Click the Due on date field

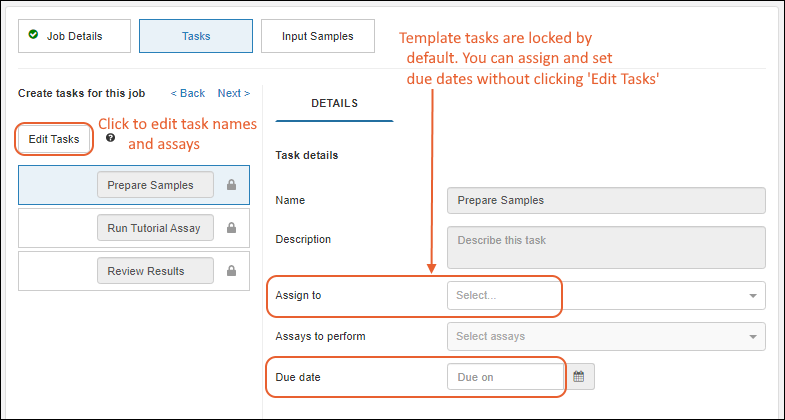pyautogui.click(x=505, y=377)
